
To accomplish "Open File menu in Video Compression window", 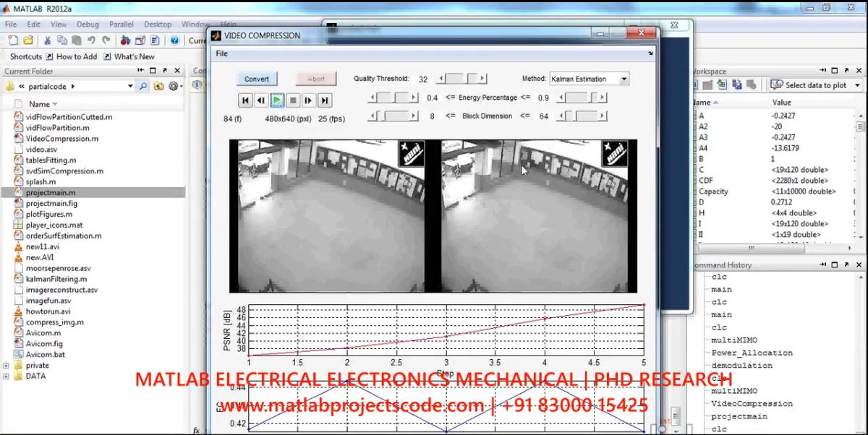I will click(222, 53).
